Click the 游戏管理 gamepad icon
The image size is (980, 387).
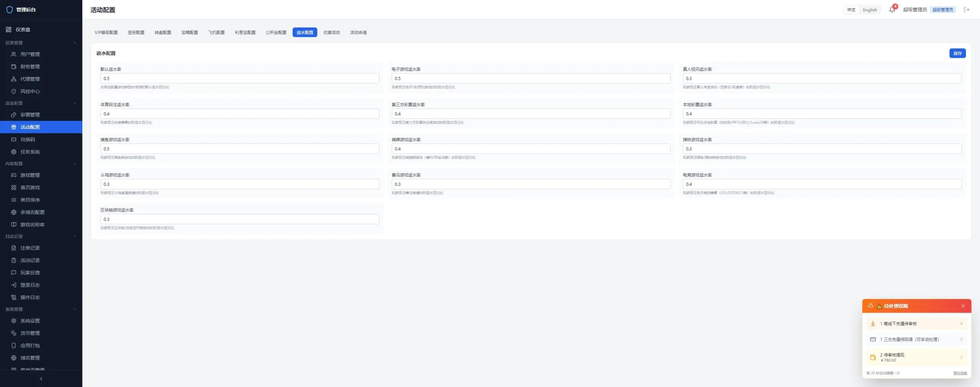tap(14, 175)
